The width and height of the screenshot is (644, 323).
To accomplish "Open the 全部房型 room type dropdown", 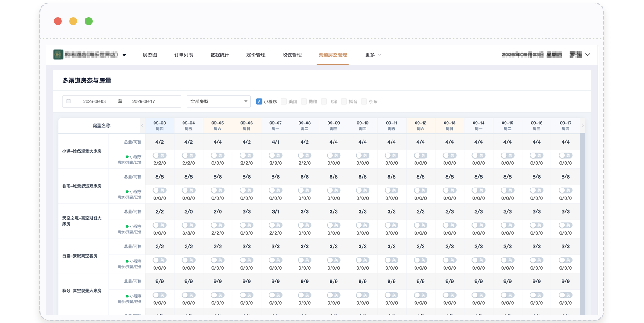I will [x=219, y=101].
